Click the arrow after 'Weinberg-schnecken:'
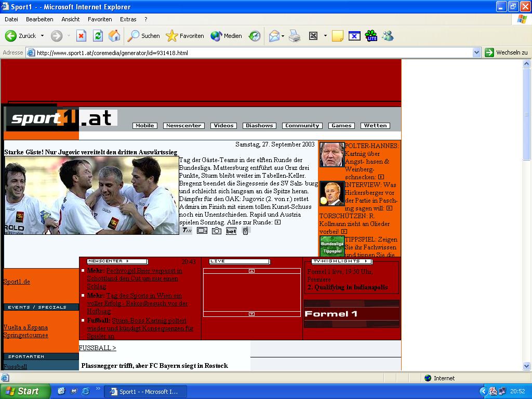 tap(381, 177)
